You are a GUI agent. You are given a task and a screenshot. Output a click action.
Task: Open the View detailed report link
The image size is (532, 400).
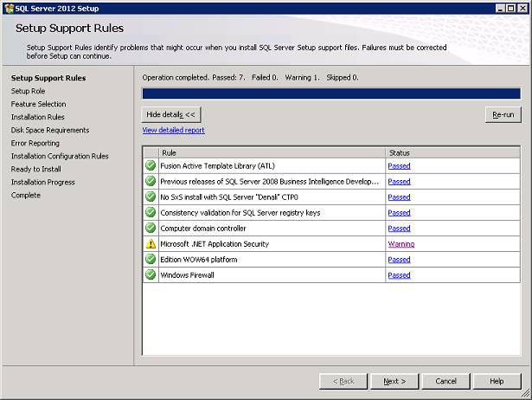pos(173,130)
